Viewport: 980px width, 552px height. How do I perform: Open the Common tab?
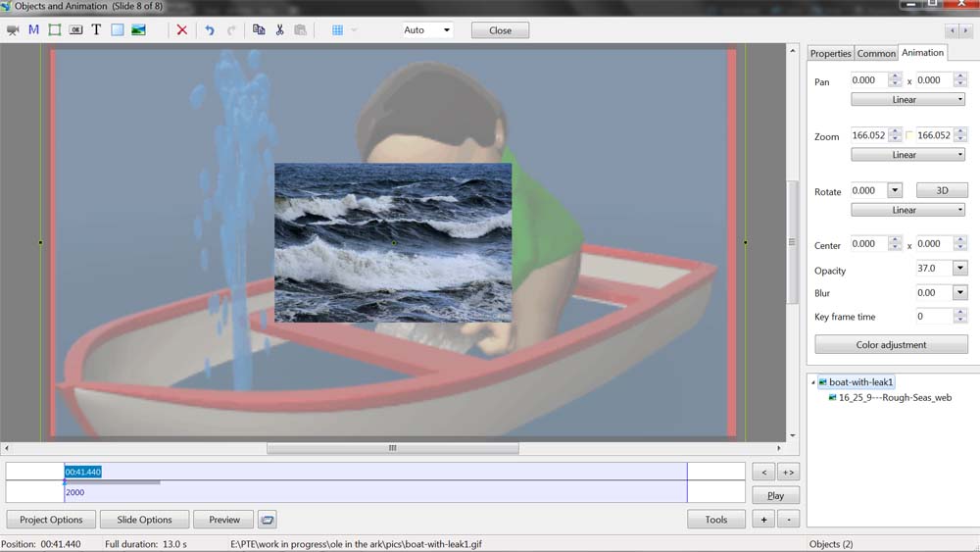tap(876, 54)
